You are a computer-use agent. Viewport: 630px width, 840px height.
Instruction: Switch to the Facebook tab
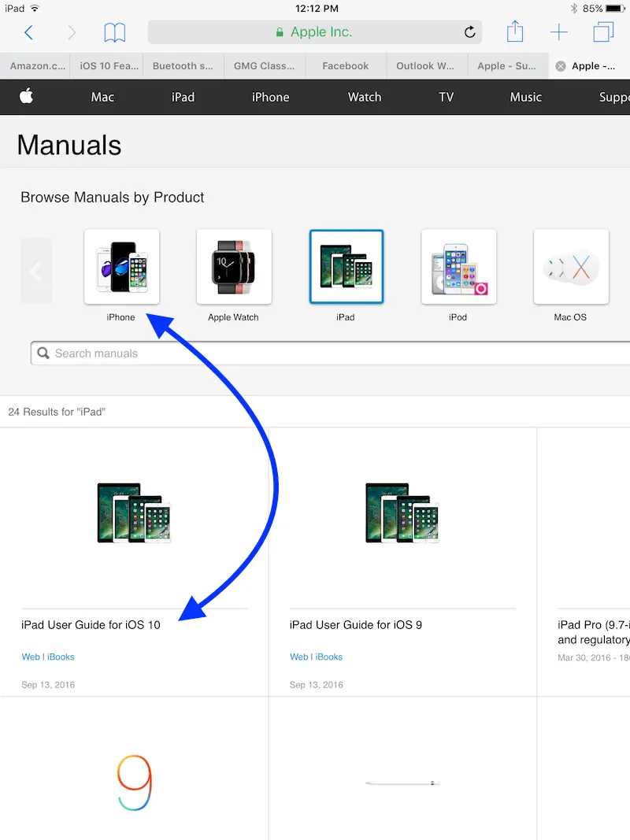point(345,66)
